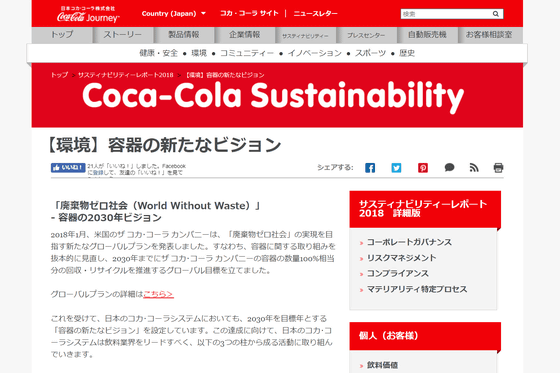Select the 歴史 submenu item
The height and width of the screenshot is (373, 560).
pyautogui.click(x=407, y=53)
